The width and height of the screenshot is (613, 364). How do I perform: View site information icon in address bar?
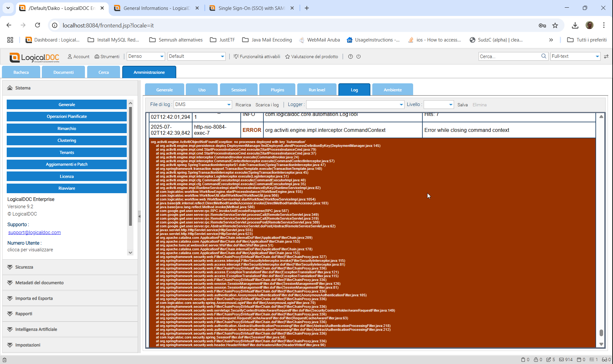coord(55,25)
